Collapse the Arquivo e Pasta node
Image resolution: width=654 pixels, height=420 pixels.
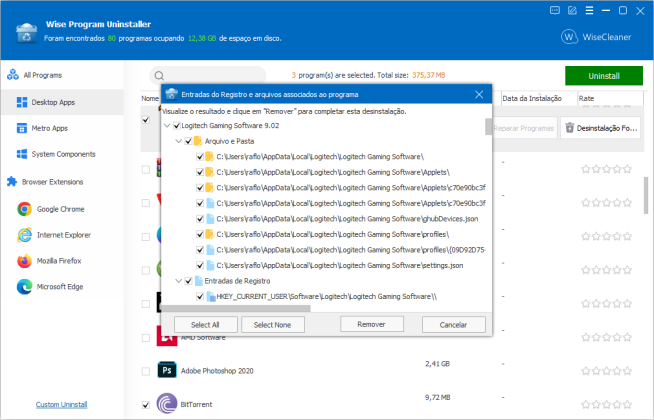tap(179, 141)
